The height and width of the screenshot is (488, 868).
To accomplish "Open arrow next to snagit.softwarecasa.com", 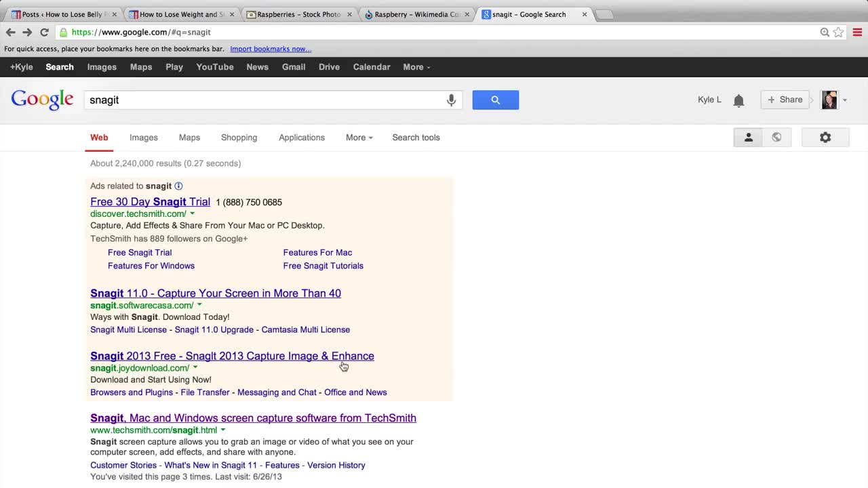I will click(199, 306).
